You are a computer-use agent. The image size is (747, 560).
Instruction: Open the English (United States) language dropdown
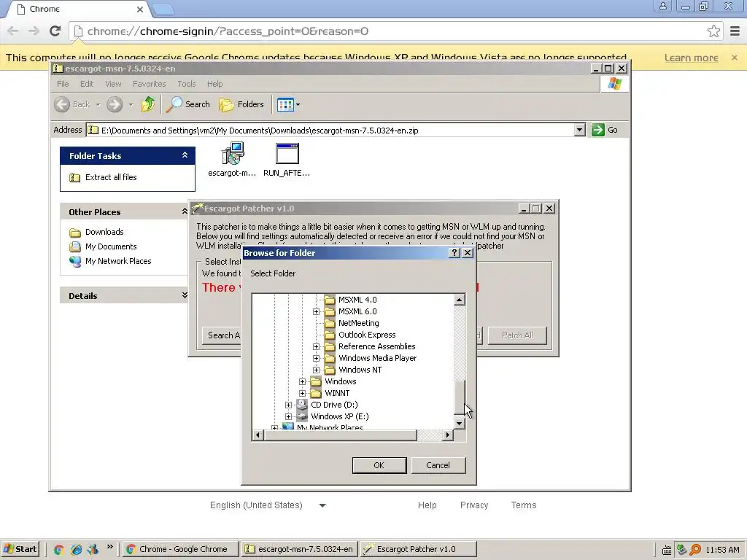(268, 505)
